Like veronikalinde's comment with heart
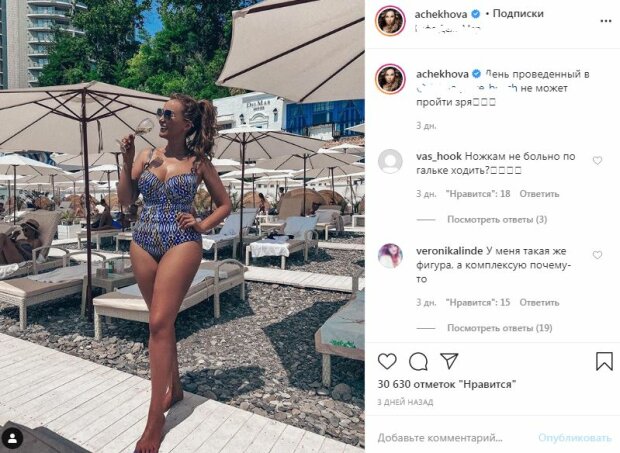Image resolution: width=620 pixels, height=453 pixels. point(597,255)
